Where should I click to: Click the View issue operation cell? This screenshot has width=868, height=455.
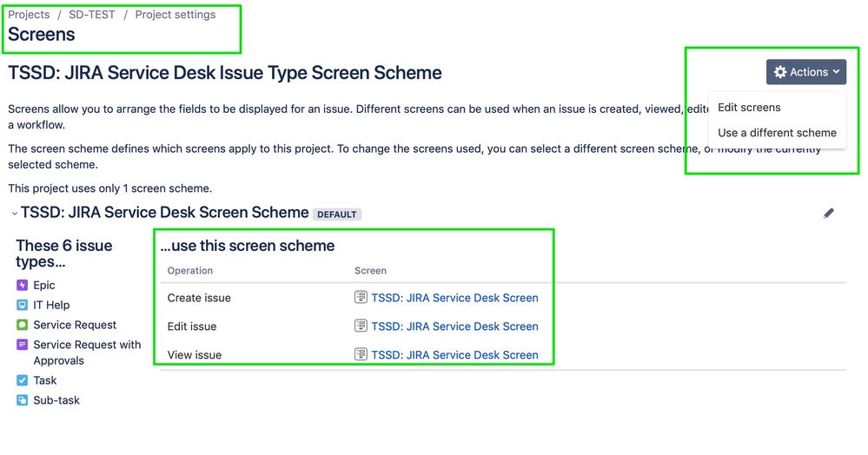click(x=195, y=355)
